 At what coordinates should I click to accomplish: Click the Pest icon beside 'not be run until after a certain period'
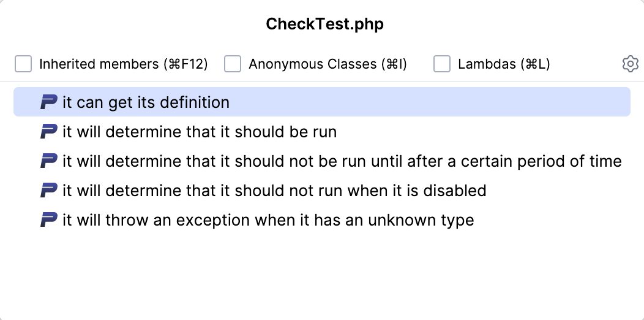[48, 161]
